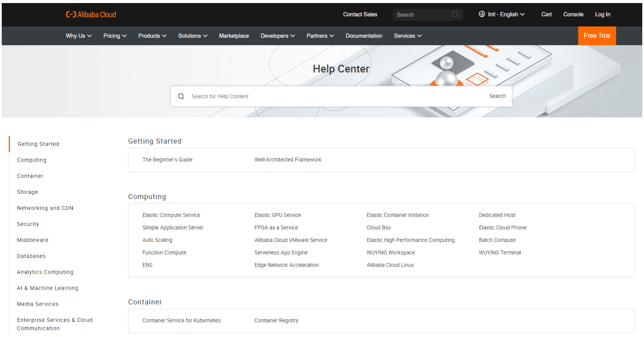Click the globe language icon
The image size is (644, 337).
[482, 14]
